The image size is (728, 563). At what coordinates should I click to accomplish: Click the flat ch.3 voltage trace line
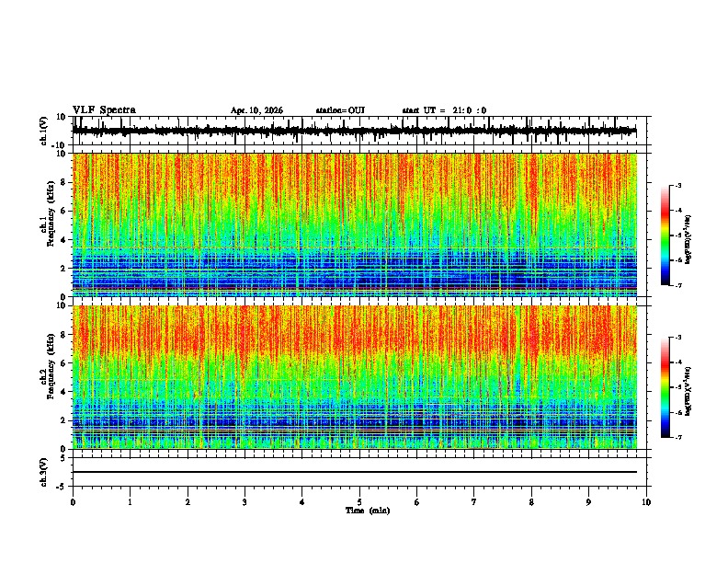[x=355, y=472]
